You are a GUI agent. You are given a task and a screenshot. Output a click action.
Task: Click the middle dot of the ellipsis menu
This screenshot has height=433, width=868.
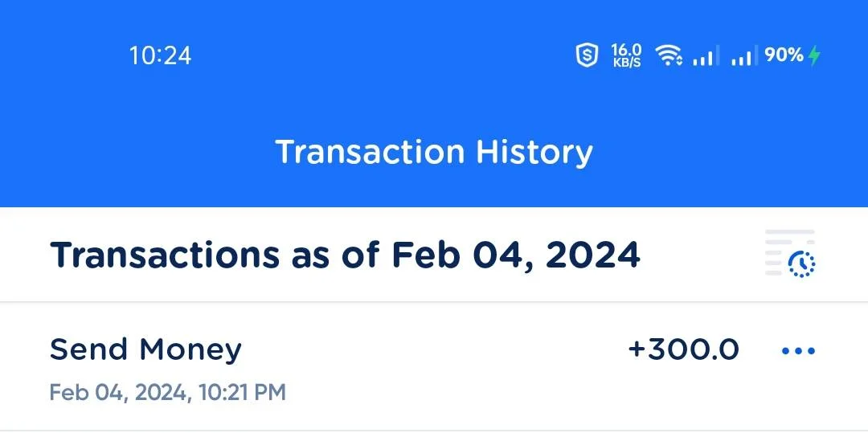tap(798, 350)
